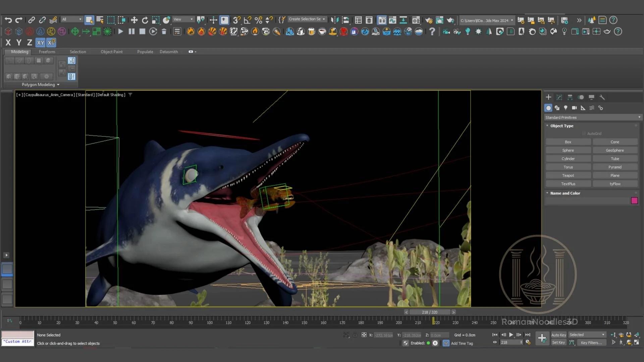This screenshot has height=362, width=644.
Task: Open the Object Paint ribbon tab
Action: coord(111,52)
